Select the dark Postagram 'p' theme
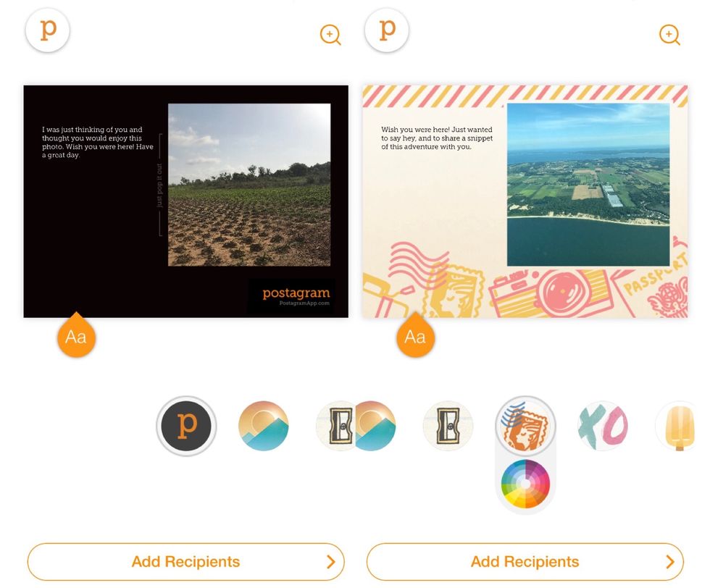The width and height of the screenshot is (710, 588). [x=186, y=426]
